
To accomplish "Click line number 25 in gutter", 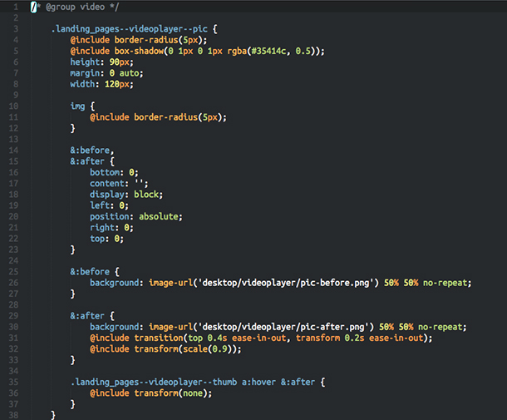I will tap(13, 271).
